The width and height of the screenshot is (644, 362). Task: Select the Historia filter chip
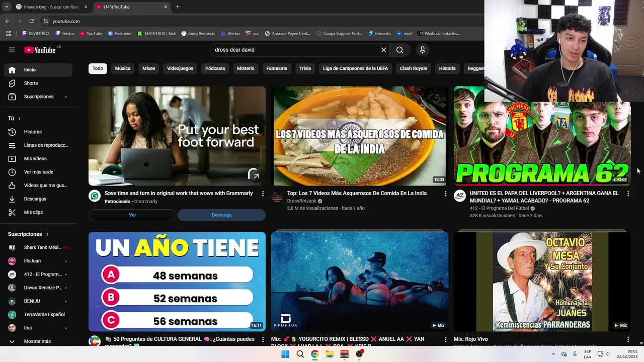point(447,68)
